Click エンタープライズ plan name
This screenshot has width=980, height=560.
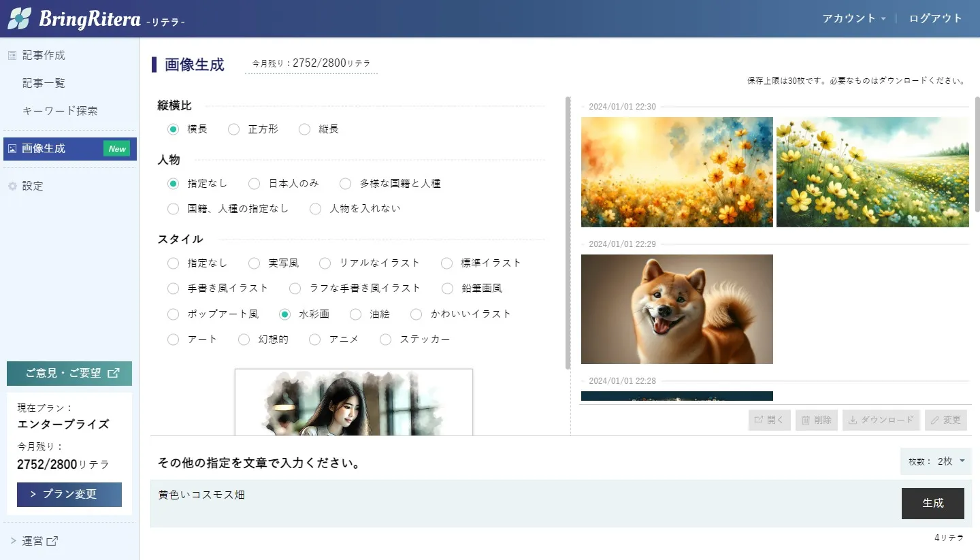tap(63, 425)
